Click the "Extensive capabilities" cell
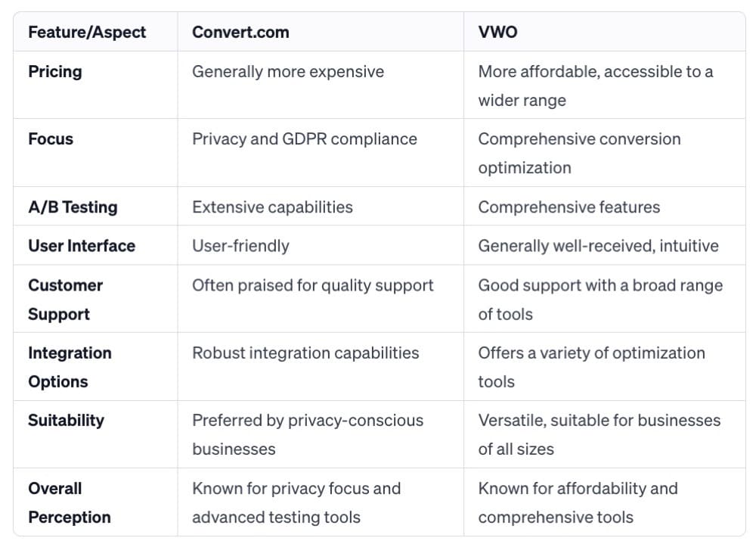 [x=272, y=207]
